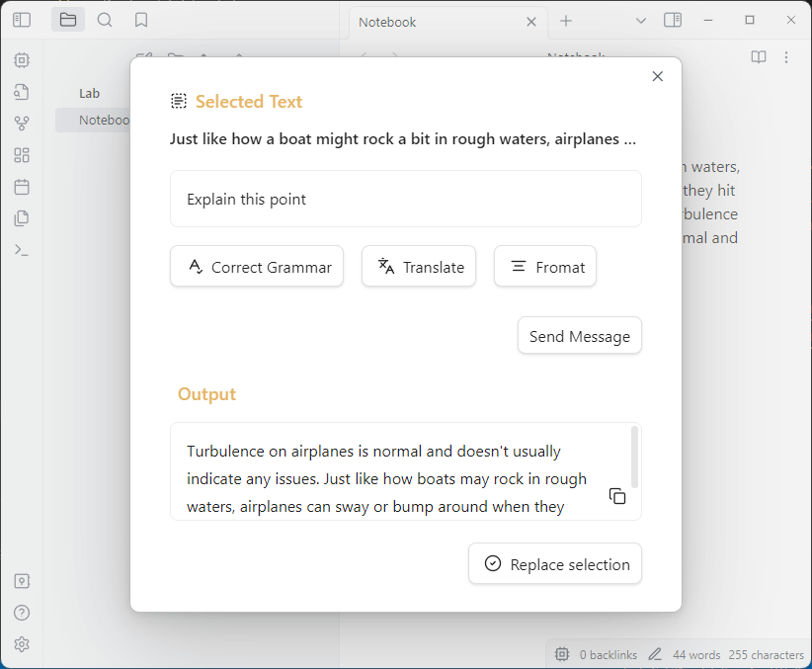
Task: Open the vault switcher icon
Action: (x=22, y=581)
